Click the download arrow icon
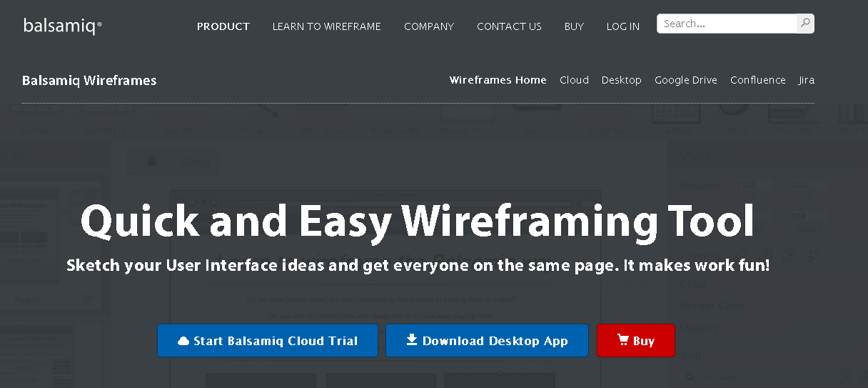This screenshot has height=388, width=868. click(412, 340)
